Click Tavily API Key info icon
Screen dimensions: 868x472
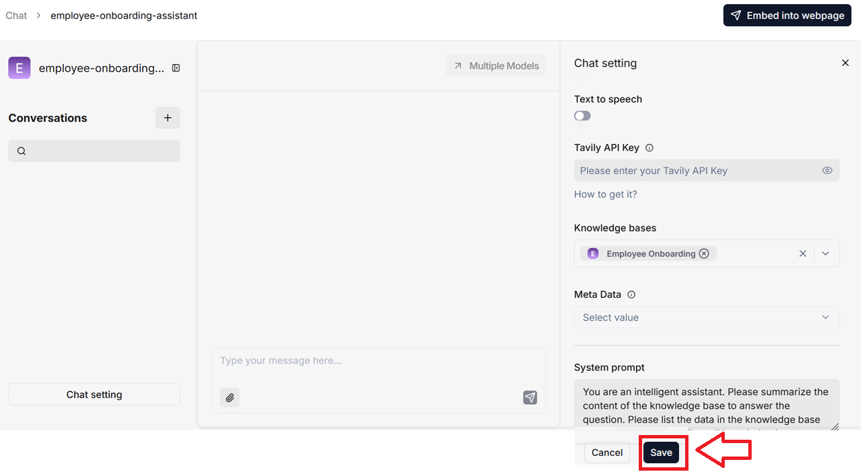click(649, 148)
